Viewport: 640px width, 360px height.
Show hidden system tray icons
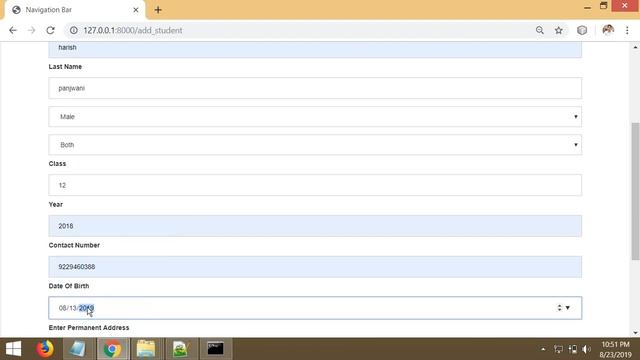543,349
